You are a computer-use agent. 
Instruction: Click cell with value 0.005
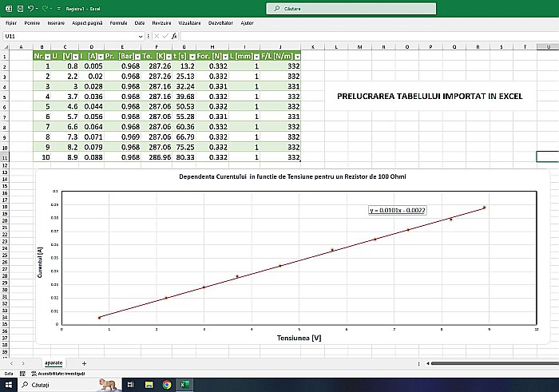(x=92, y=66)
